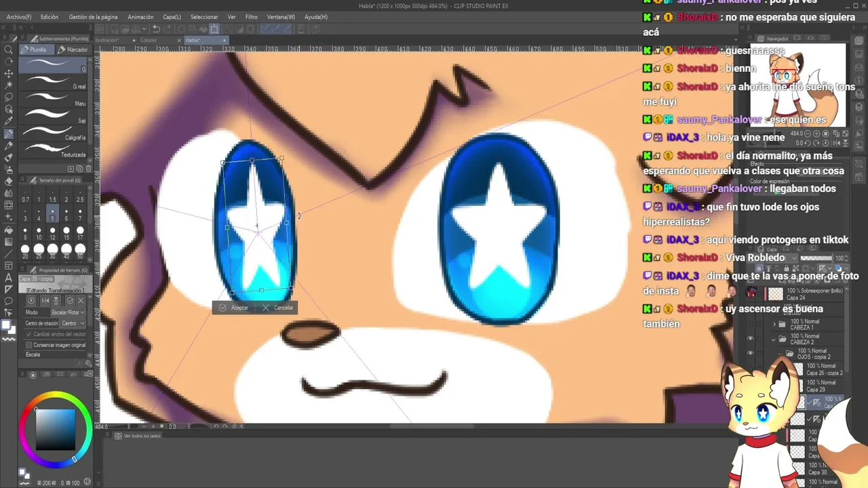
Task: Check the Conservar imagen original checkbox
Action: click(x=31, y=345)
